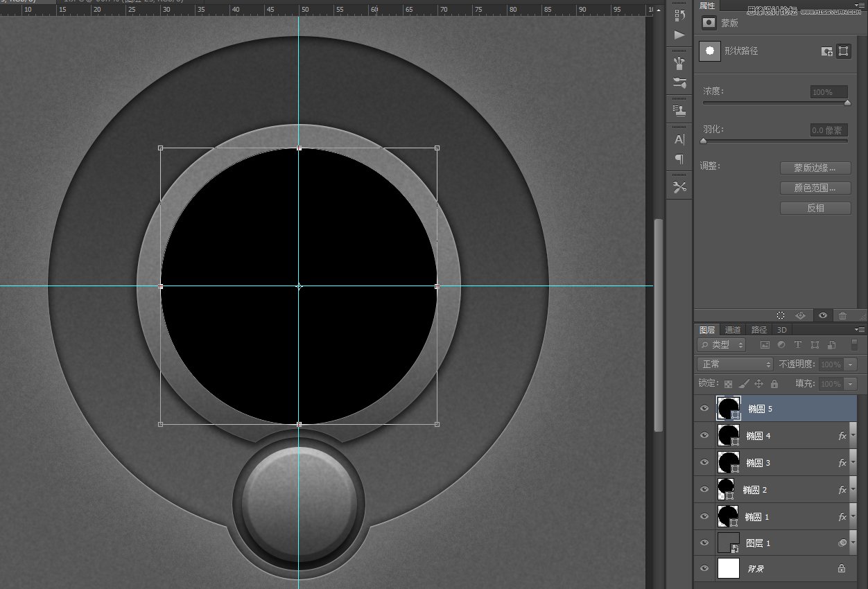Open the Brush Presets panel icon
868x589 pixels.
tap(679, 63)
